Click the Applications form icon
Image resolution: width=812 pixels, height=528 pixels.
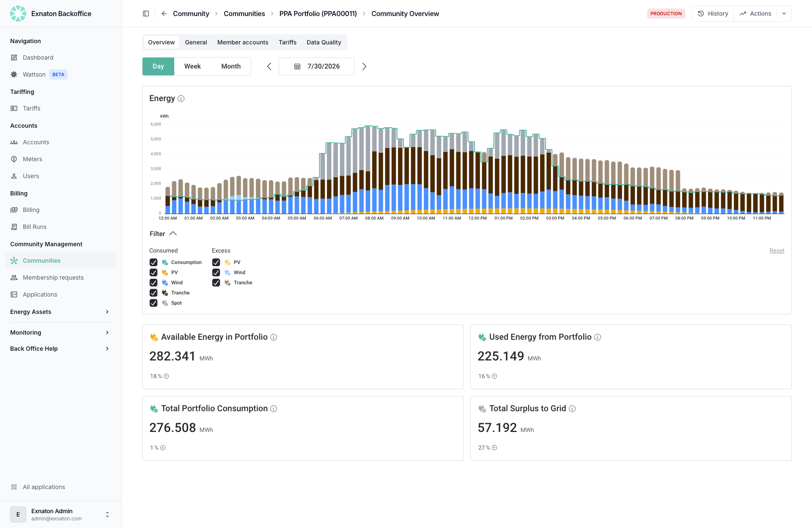tap(14, 294)
